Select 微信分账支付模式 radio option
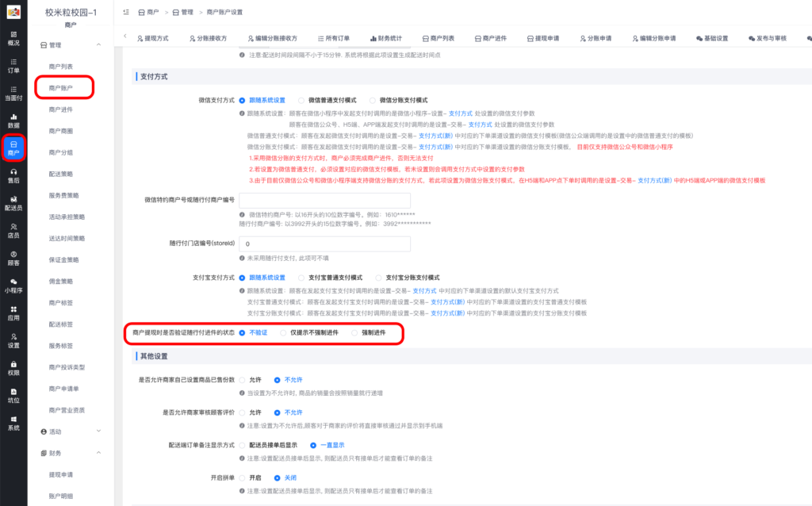The height and width of the screenshot is (506, 812). click(x=372, y=101)
